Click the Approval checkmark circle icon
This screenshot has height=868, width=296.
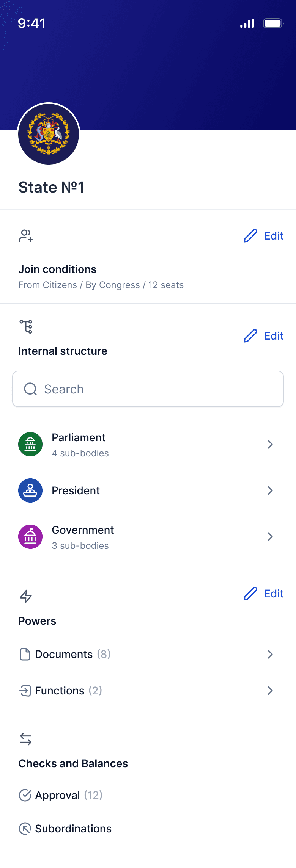point(25,795)
